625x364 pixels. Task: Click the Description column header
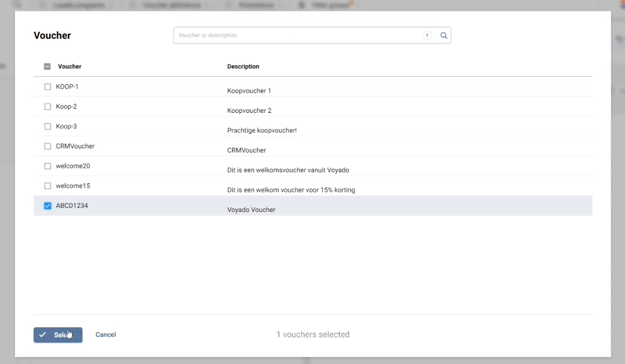coord(243,67)
